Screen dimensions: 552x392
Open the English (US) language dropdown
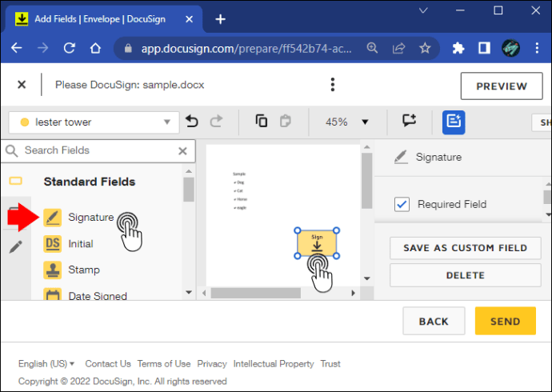[x=46, y=363]
